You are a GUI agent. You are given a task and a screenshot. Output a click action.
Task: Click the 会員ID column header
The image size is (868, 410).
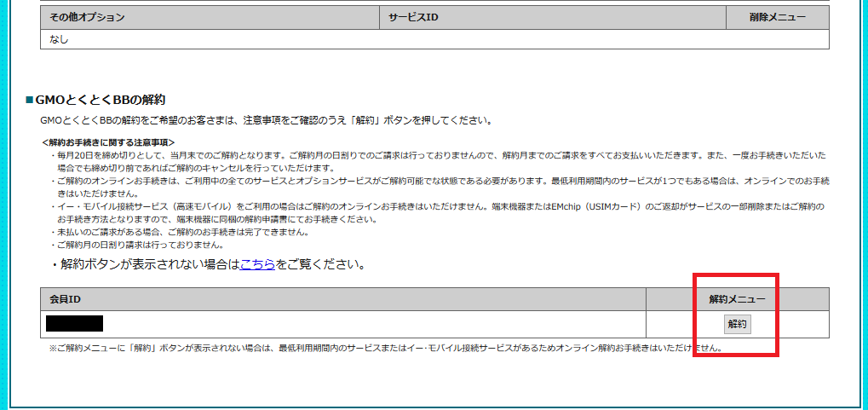click(342, 299)
